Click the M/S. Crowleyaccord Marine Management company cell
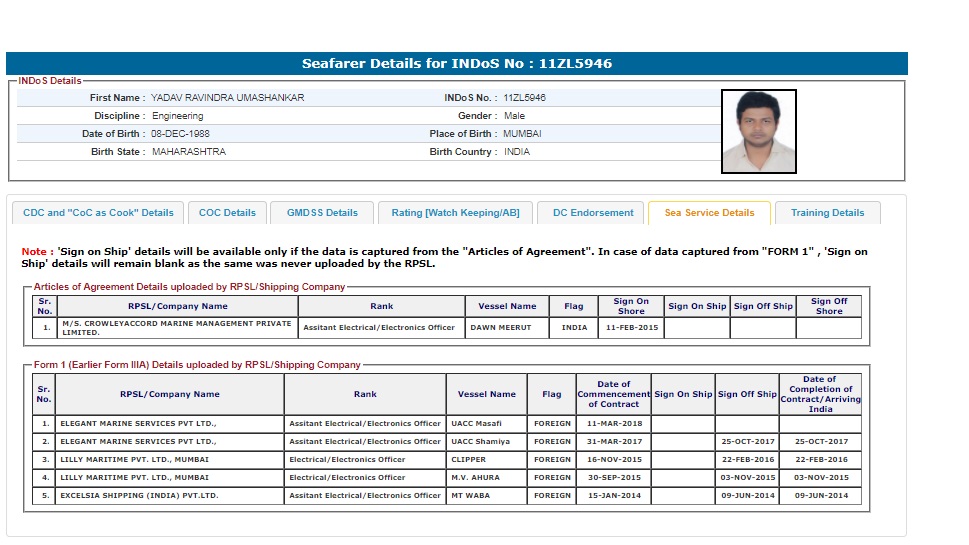Image resolution: width=969 pixels, height=545 pixels. (176, 328)
